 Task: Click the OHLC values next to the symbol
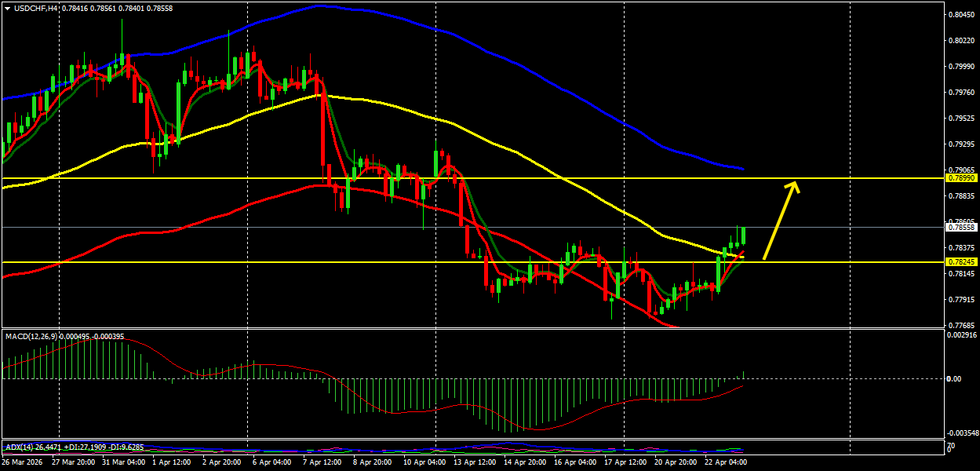[117, 8]
